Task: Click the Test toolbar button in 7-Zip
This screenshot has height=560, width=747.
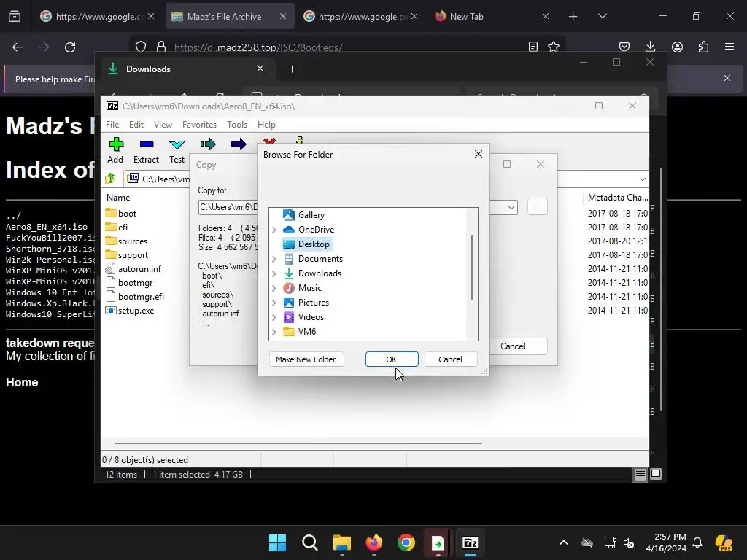Action: (177, 150)
